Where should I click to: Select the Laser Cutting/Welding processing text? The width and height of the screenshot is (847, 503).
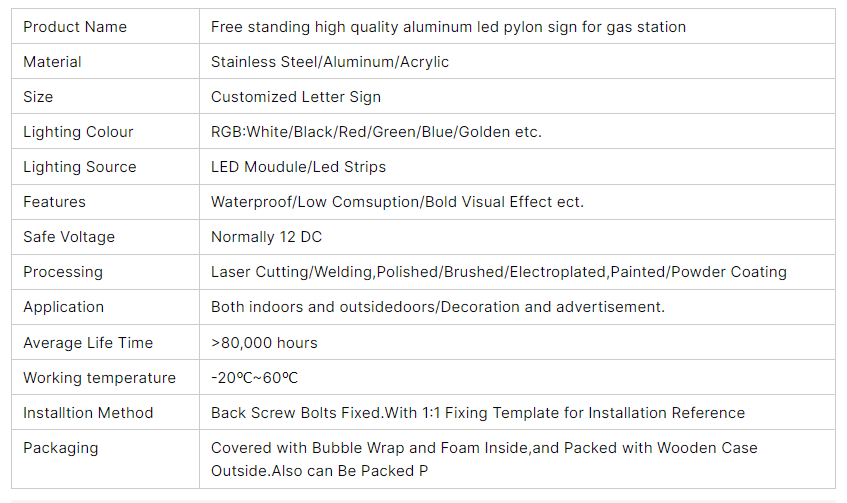pyautogui.click(x=498, y=272)
